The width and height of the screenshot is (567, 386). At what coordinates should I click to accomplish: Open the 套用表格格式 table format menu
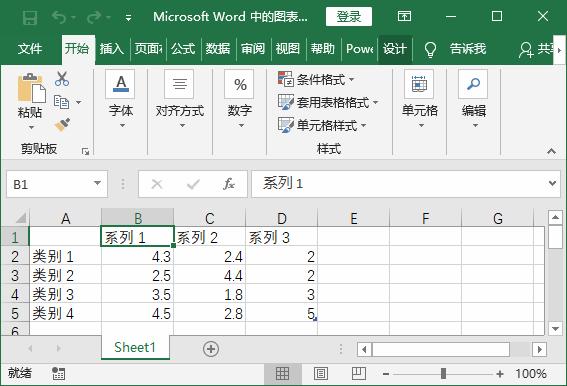(x=328, y=102)
